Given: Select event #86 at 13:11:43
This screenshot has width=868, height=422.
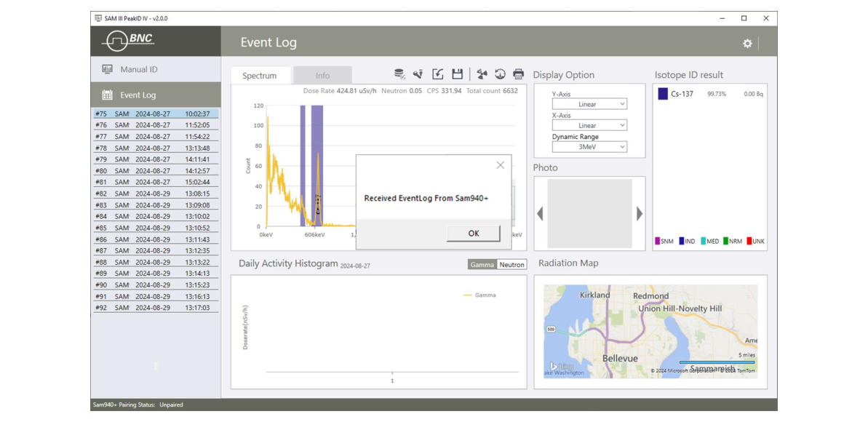Looking at the screenshot, I should [x=156, y=239].
